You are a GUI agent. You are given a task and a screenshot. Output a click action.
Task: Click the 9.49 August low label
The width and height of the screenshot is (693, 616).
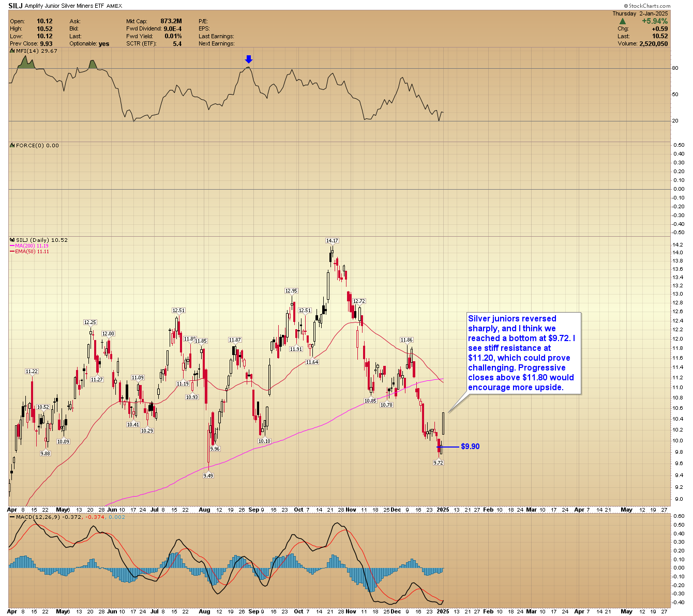[x=208, y=476]
